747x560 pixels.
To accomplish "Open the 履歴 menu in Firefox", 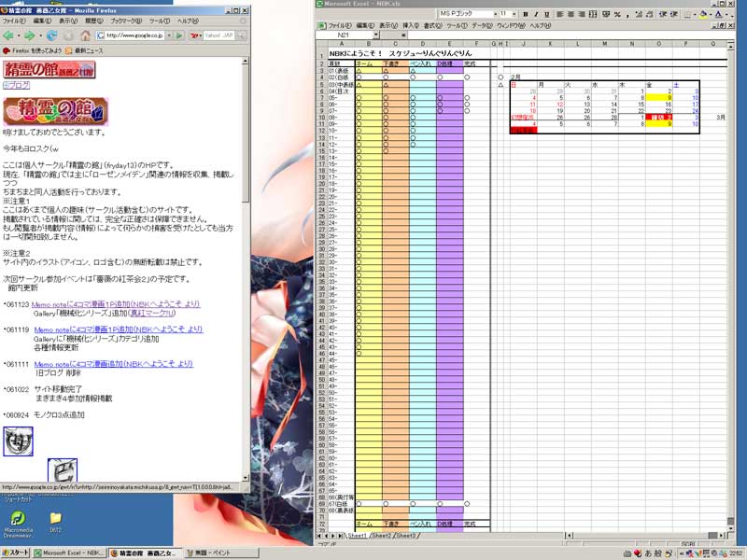I will pyautogui.click(x=94, y=21).
